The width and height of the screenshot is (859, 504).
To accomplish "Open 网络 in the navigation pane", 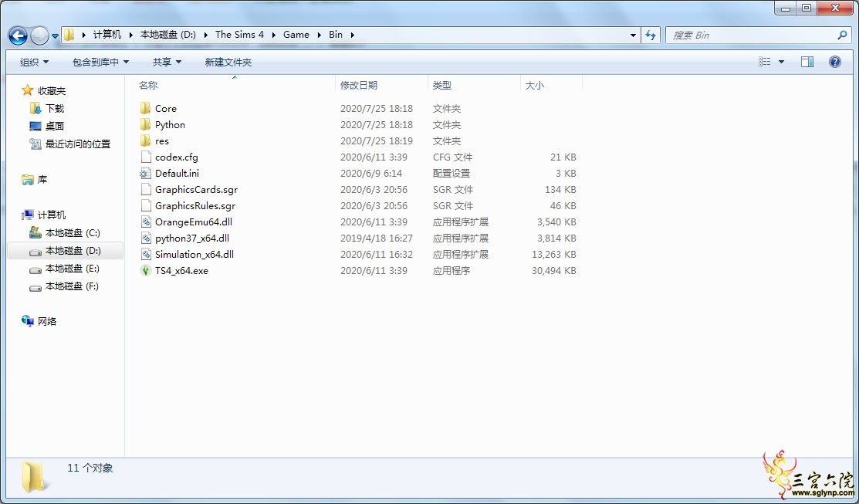I will (47, 322).
